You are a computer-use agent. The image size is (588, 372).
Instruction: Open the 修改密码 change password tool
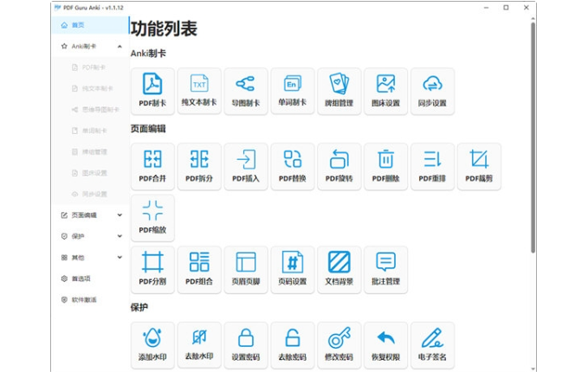click(x=339, y=345)
